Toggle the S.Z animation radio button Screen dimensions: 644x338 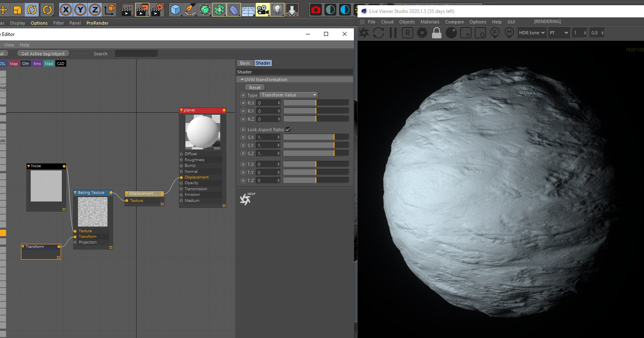(243, 153)
